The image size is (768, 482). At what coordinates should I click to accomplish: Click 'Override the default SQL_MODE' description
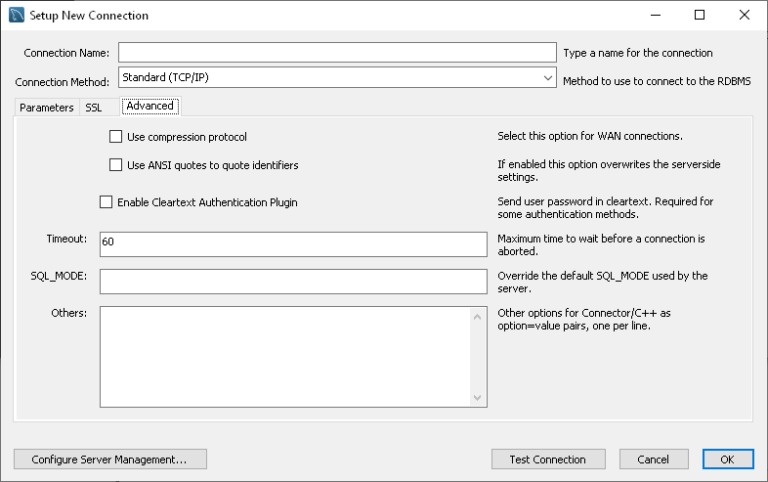[x=602, y=282]
